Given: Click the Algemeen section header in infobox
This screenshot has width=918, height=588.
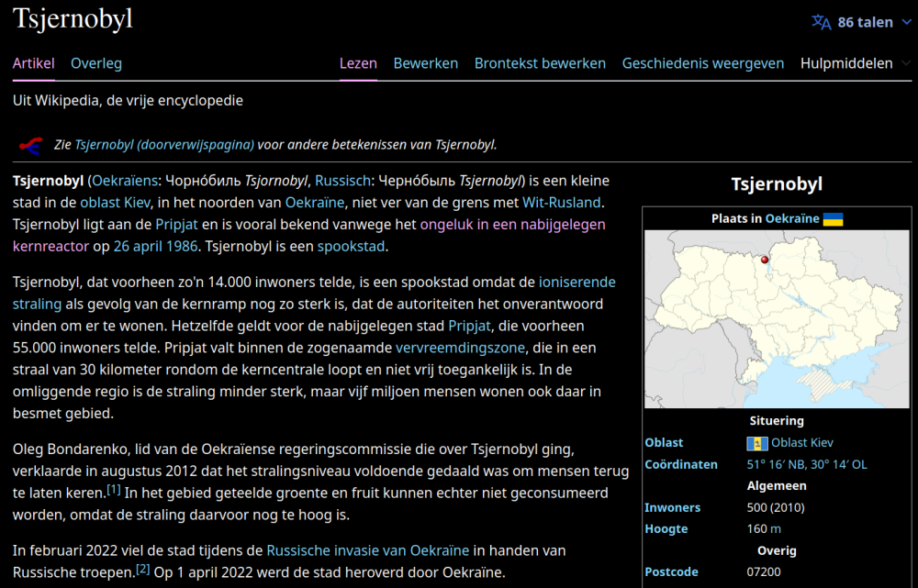Looking at the screenshot, I should point(777,486).
